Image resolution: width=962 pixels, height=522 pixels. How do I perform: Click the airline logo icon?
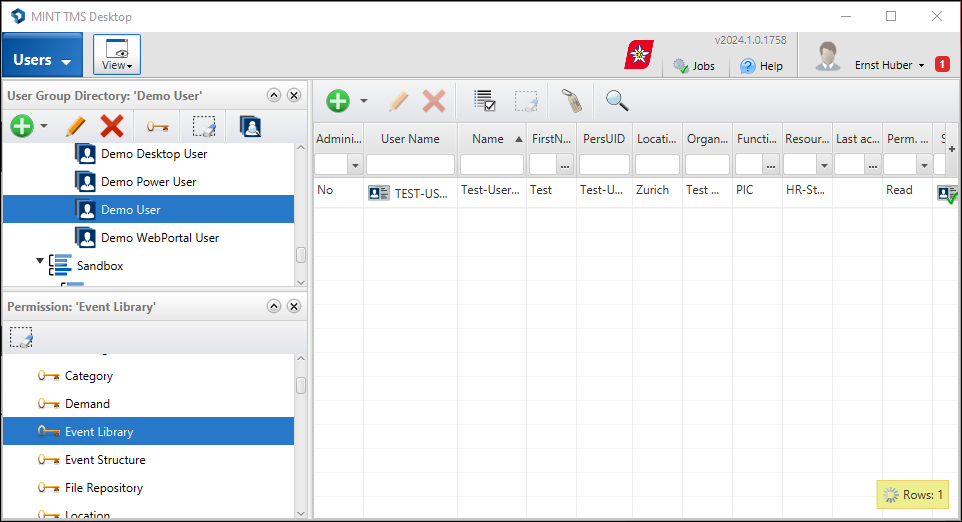(x=639, y=55)
